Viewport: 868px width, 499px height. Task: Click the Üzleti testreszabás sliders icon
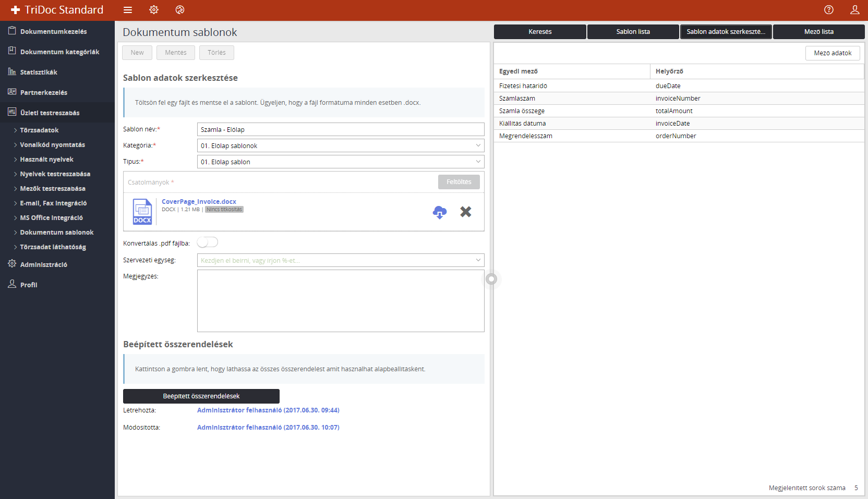(x=12, y=112)
